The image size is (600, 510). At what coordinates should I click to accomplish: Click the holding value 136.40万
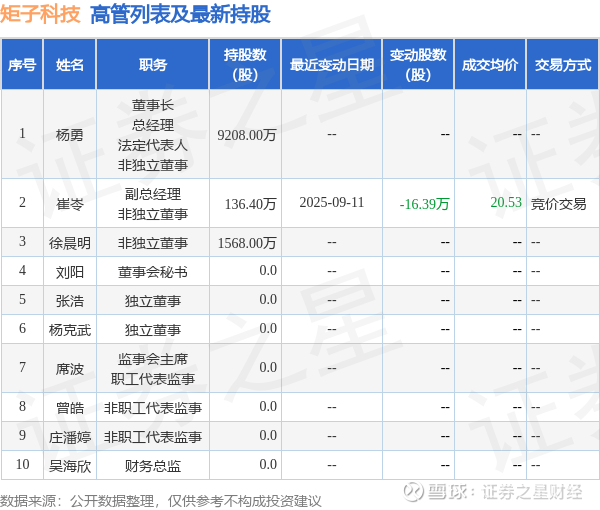[250, 204]
